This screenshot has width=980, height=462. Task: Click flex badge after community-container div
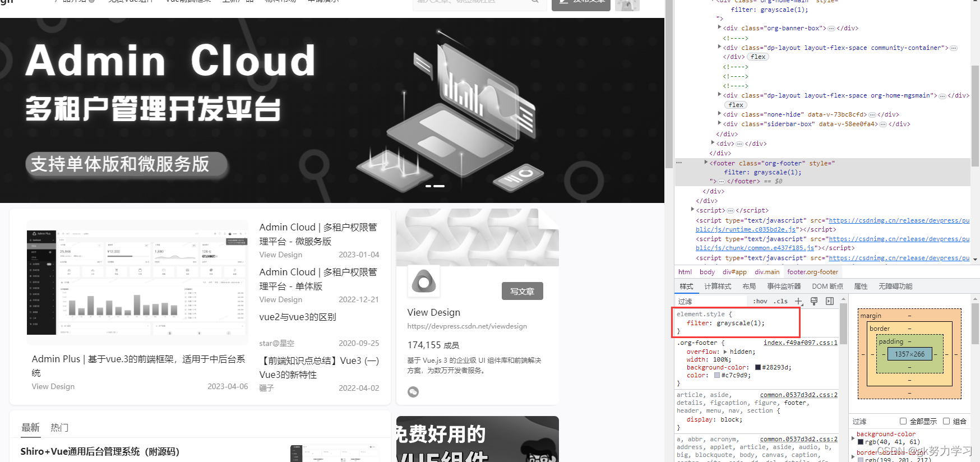coord(758,57)
